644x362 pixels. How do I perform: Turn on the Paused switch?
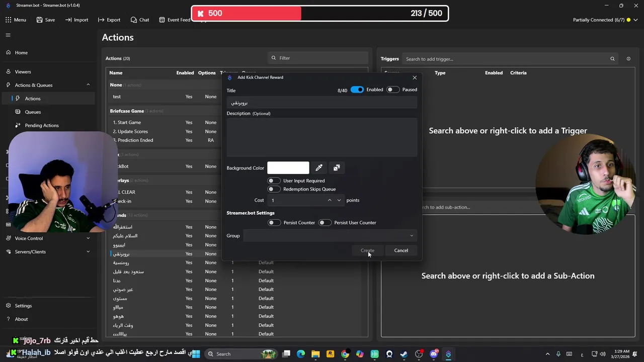click(x=393, y=89)
